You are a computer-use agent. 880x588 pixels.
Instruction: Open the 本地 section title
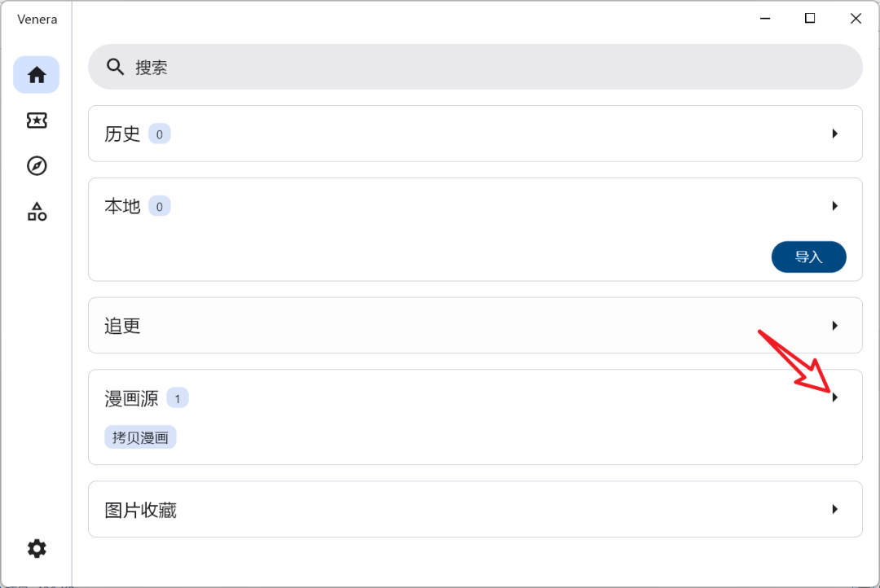tap(122, 206)
